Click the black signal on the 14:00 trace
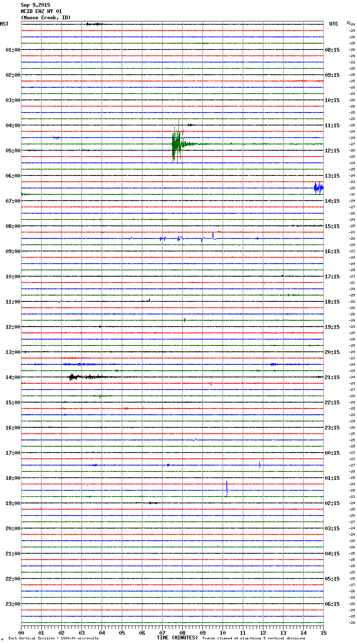 click(88, 377)
